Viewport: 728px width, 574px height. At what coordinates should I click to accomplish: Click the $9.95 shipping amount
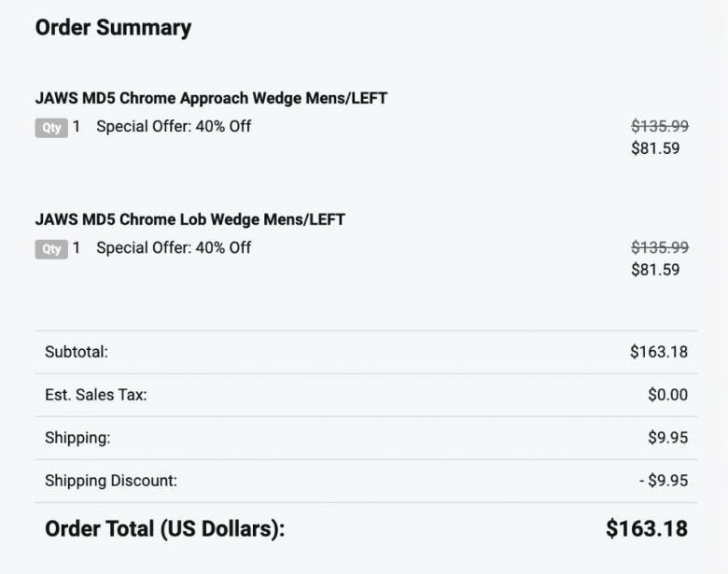point(667,438)
